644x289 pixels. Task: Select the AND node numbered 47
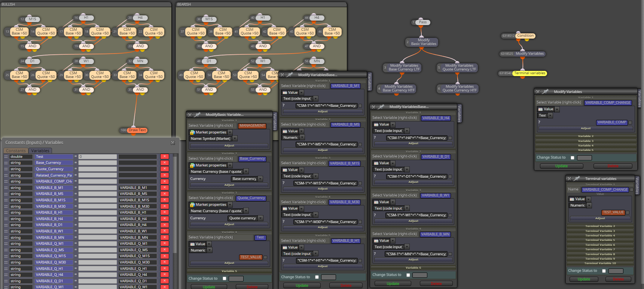[x=317, y=46]
